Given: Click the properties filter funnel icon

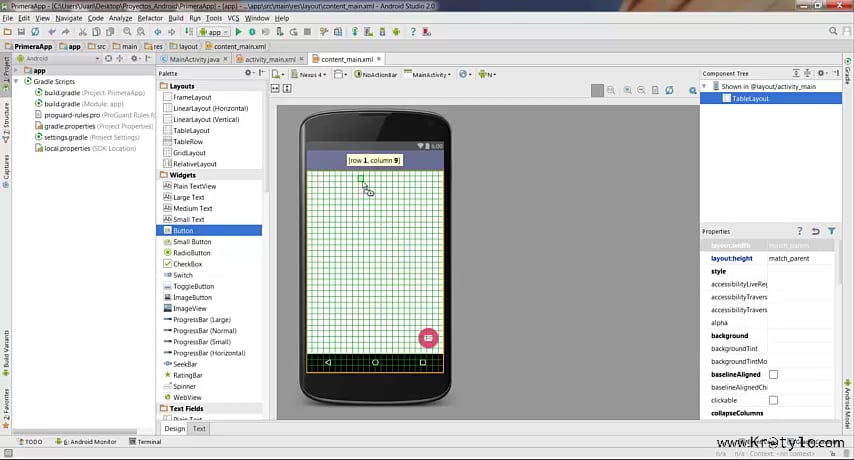Looking at the screenshot, I should click(832, 231).
